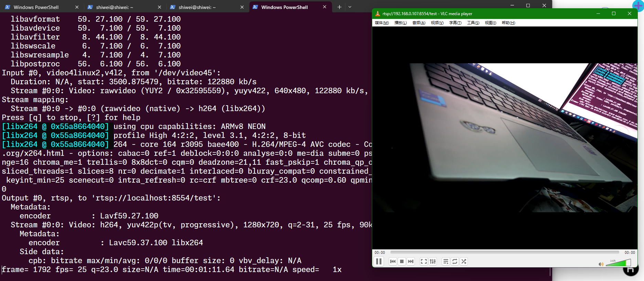Toggle VLC fullscreen mode
Screen dimensions: 644x281
coord(424,261)
